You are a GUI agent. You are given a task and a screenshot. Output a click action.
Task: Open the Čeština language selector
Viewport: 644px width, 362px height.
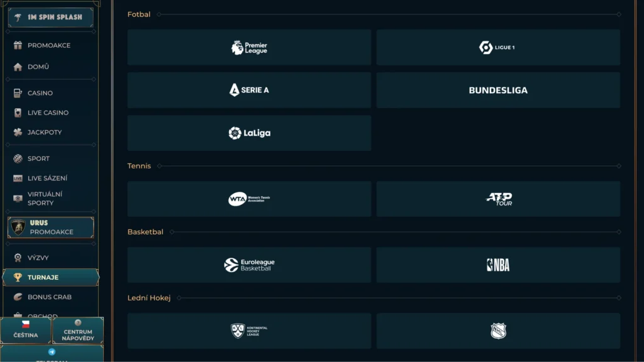tap(25, 331)
